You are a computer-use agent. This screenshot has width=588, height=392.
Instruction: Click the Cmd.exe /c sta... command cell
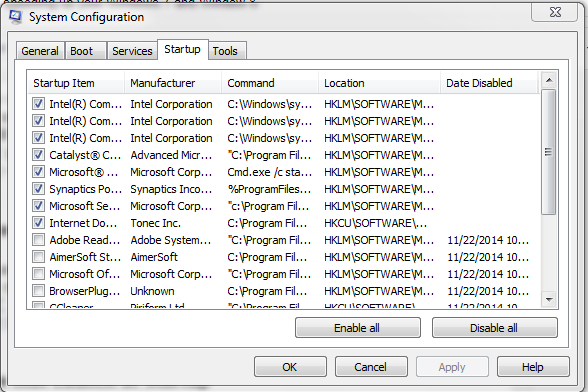pyautogui.click(x=270, y=172)
